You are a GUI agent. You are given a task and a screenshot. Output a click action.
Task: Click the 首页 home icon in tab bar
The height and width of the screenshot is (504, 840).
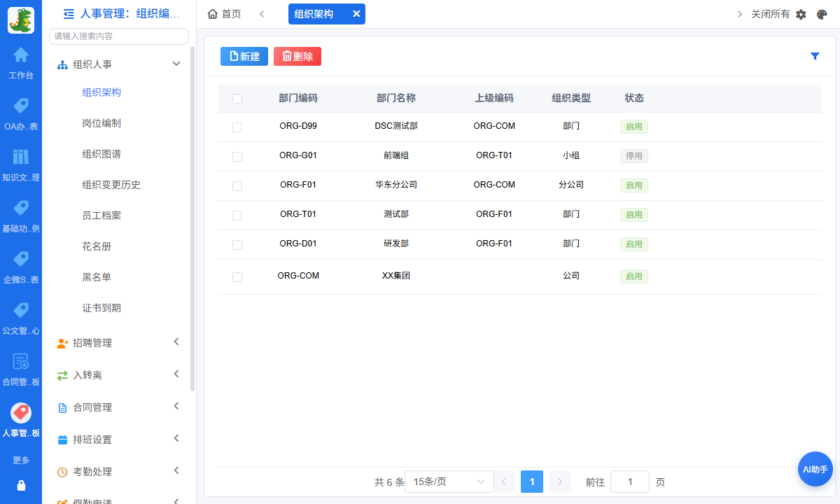coord(213,14)
